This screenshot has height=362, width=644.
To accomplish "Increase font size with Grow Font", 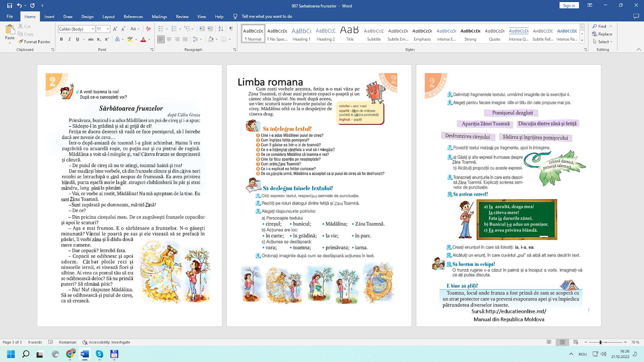I will tap(115, 29).
